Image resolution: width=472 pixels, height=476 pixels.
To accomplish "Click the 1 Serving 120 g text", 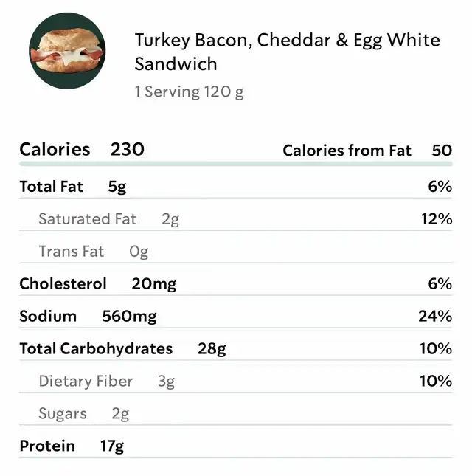I will coord(189,92).
